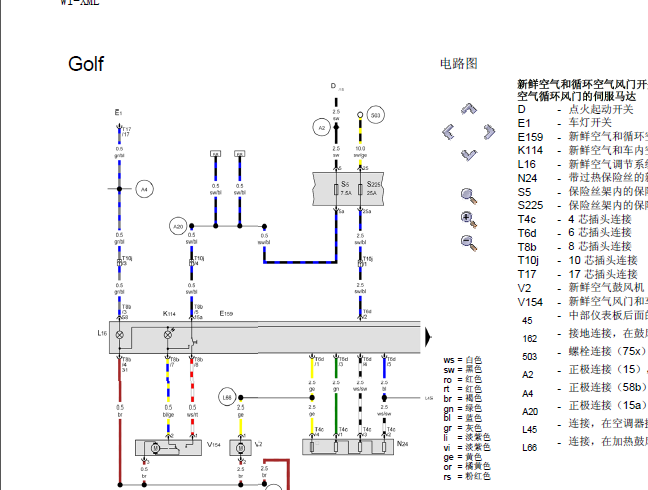
Task: Select the A2 正极连接 legend row
Action: 583,371
